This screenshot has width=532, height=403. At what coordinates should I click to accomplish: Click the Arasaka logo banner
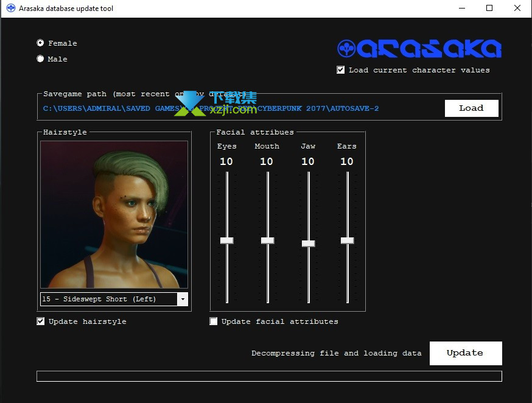pyautogui.click(x=419, y=49)
